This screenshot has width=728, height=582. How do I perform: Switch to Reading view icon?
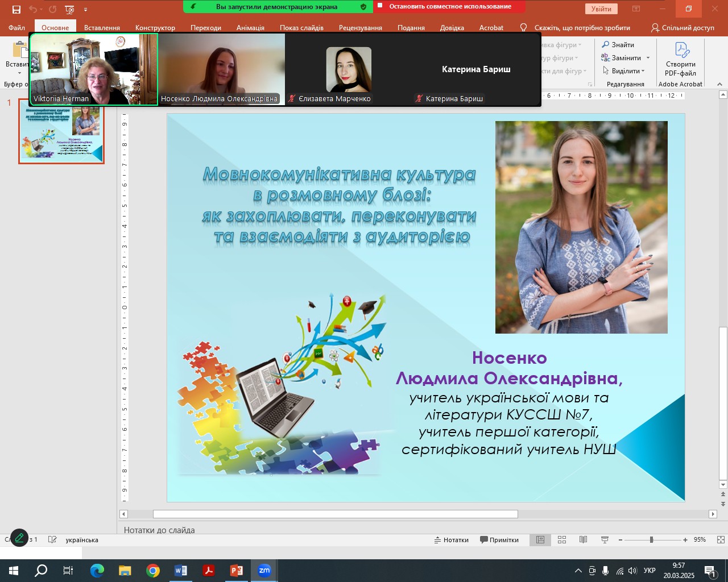click(583, 540)
